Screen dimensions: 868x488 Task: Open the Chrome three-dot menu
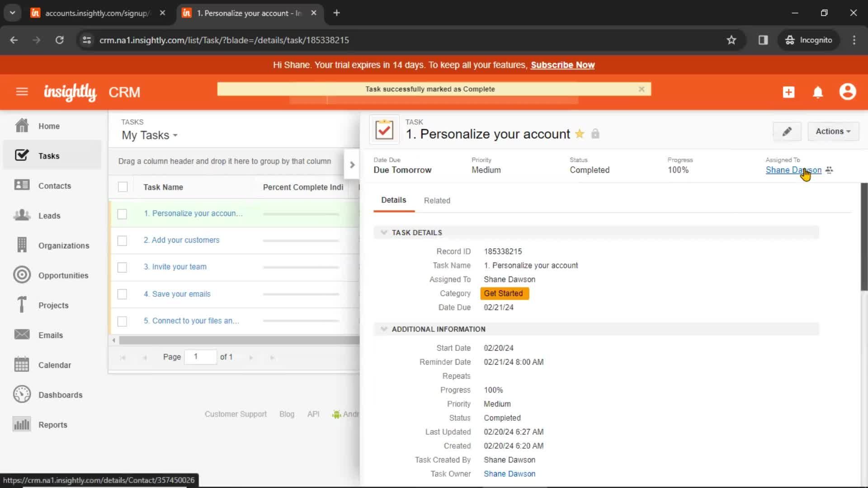click(854, 40)
